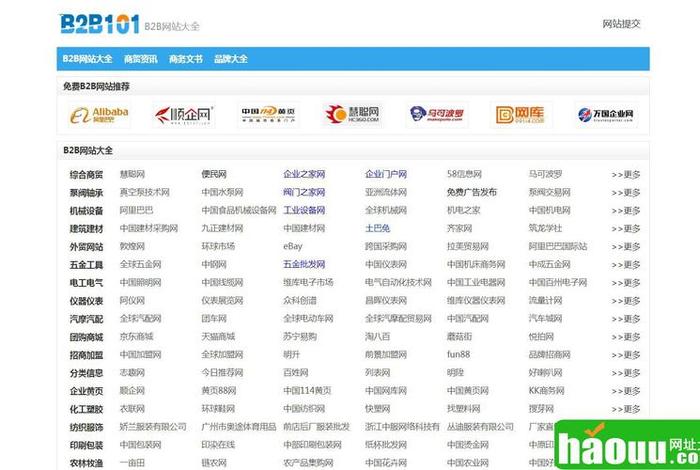
Task: Open the 商务文书 navigation item
Action: tap(186, 59)
